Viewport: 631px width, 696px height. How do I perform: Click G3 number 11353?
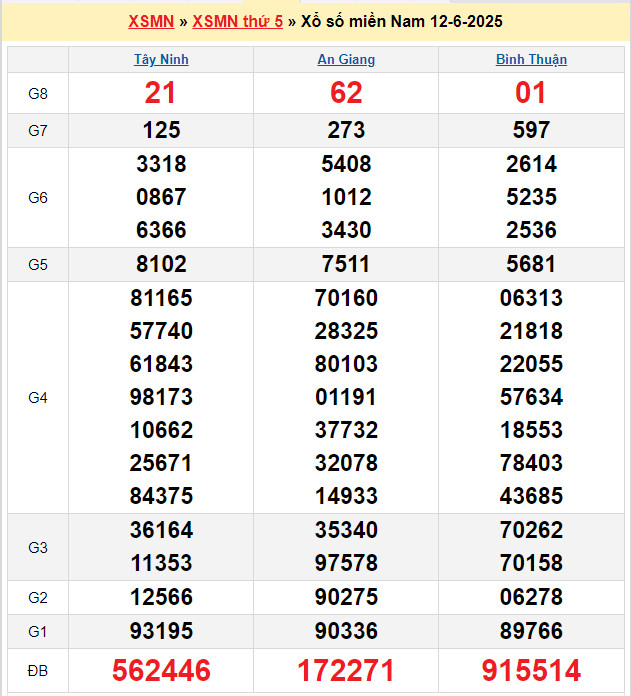[x=161, y=563]
